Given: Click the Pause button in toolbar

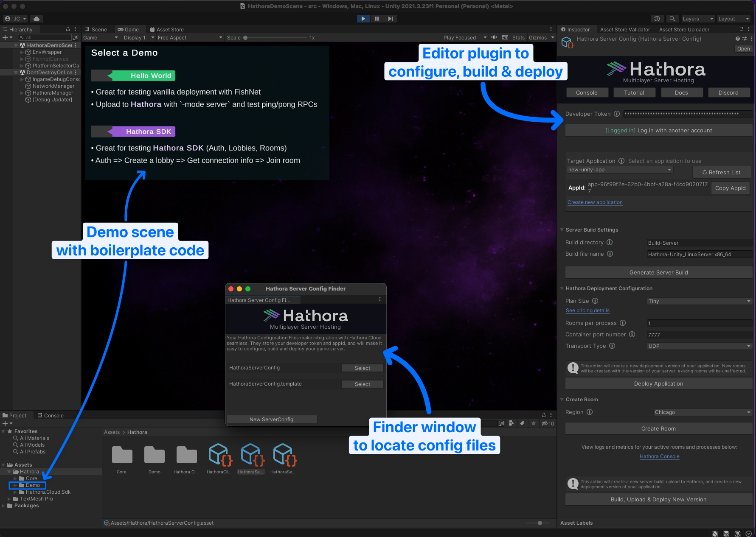Looking at the screenshot, I should click(x=377, y=19).
